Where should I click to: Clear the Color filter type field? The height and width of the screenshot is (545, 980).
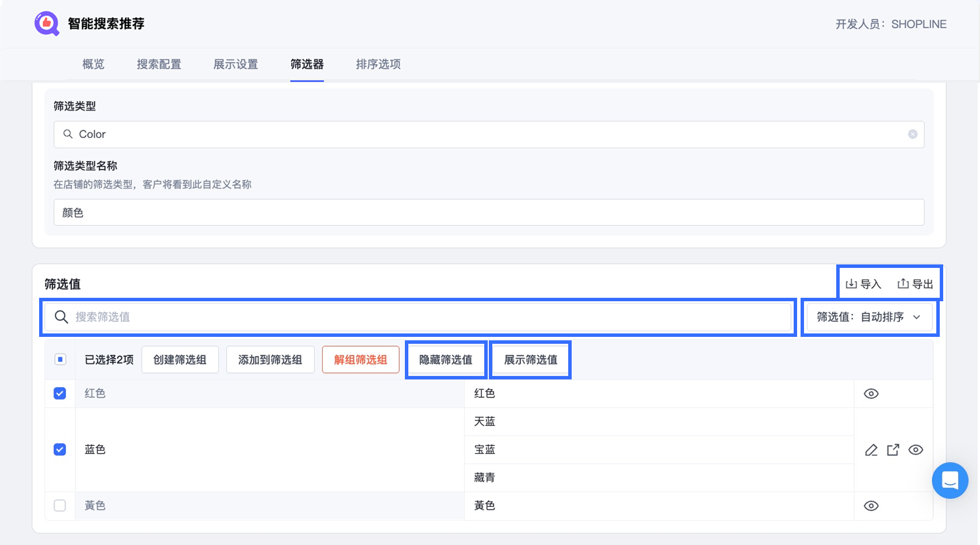pyautogui.click(x=913, y=134)
